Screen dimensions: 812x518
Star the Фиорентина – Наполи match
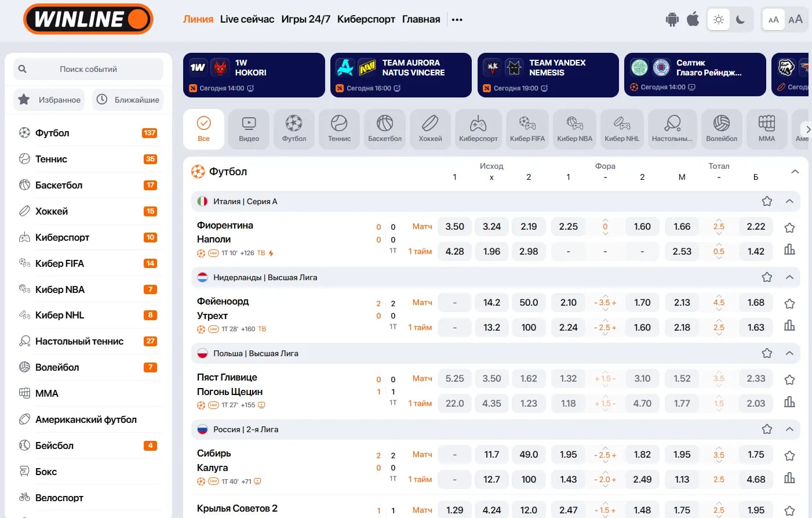click(789, 227)
